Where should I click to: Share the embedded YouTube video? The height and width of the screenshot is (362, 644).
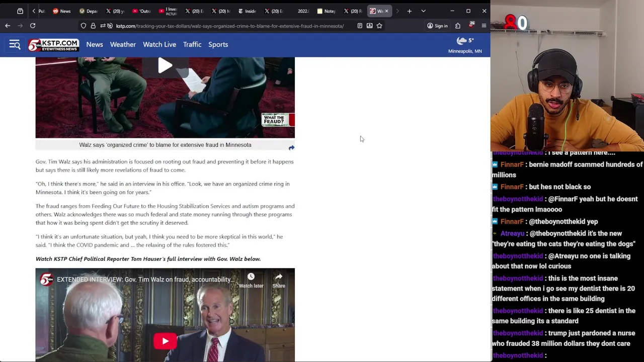(x=279, y=281)
